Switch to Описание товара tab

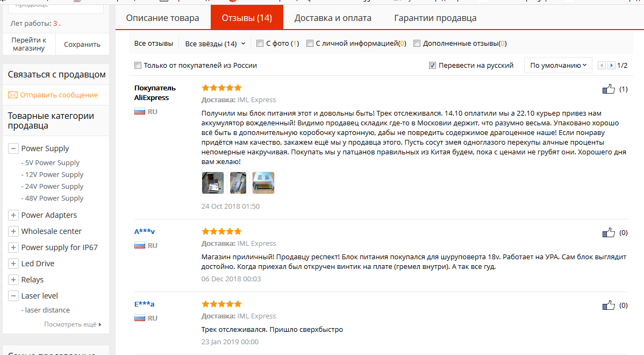(x=163, y=18)
